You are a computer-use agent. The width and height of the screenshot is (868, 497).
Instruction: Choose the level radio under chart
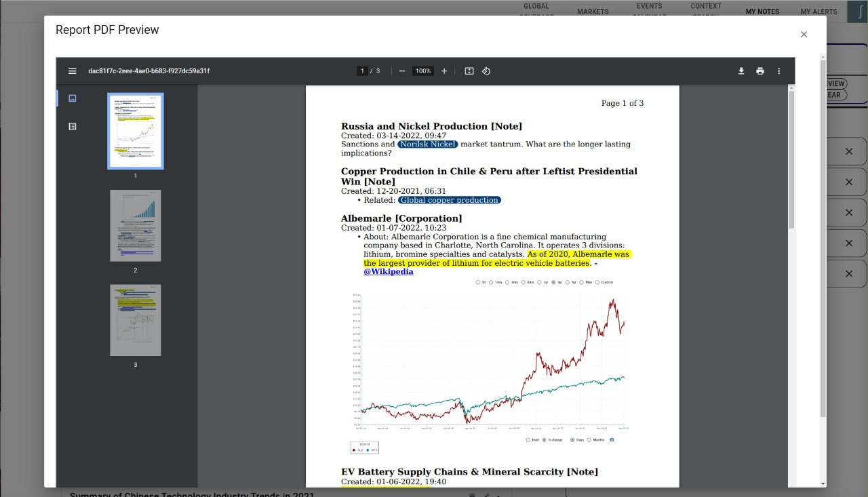click(x=528, y=440)
